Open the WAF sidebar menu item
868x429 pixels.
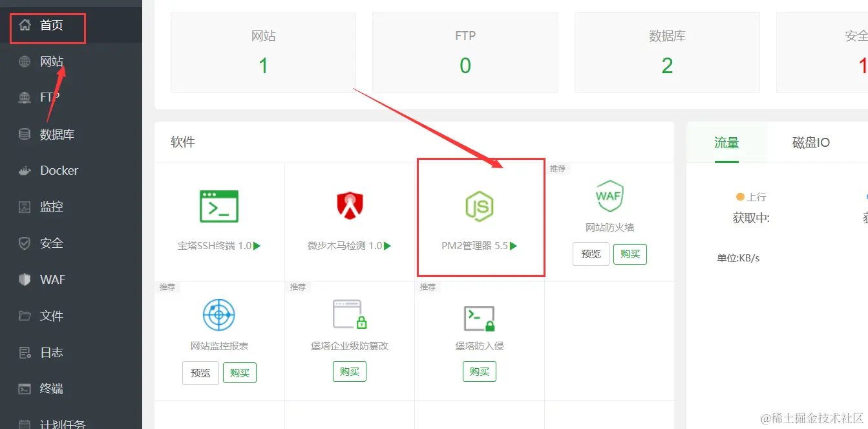coord(71,280)
